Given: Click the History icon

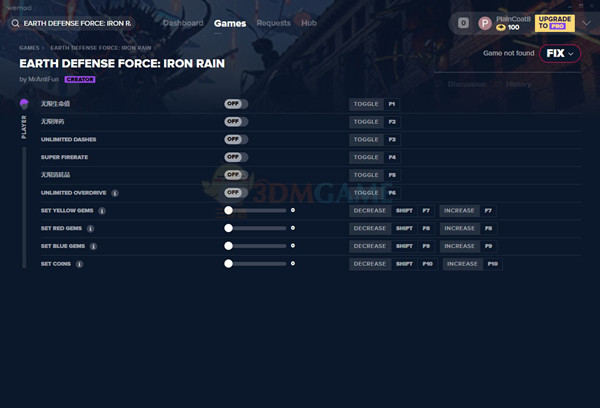Looking at the screenshot, I should (x=498, y=84).
